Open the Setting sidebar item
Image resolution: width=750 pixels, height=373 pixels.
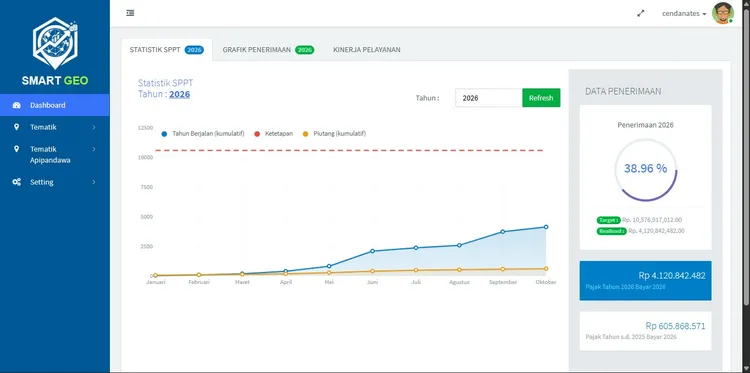pos(55,182)
